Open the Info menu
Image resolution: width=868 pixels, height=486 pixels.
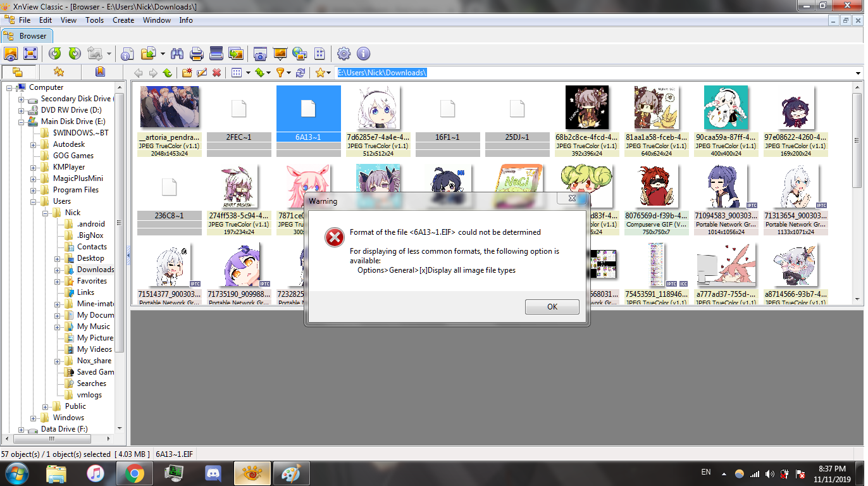(x=186, y=20)
